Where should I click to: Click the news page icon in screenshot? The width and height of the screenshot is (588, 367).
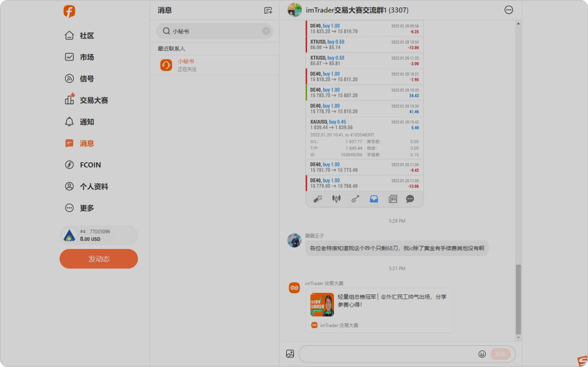tap(393, 199)
